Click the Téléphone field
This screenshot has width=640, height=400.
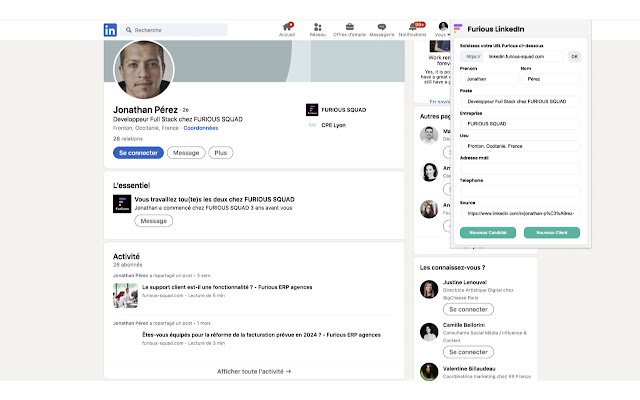[x=520, y=191]
